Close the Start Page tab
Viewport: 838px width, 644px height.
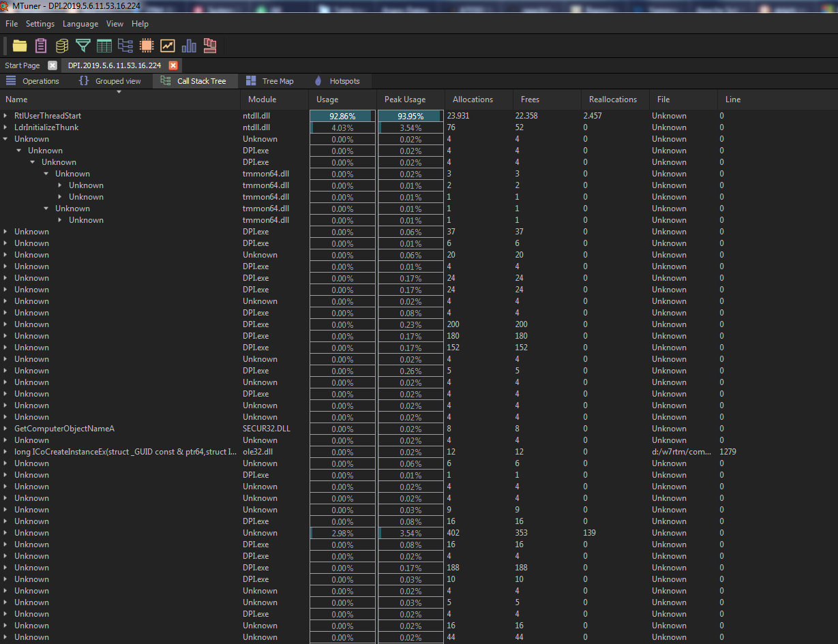(x=53, y=65)
